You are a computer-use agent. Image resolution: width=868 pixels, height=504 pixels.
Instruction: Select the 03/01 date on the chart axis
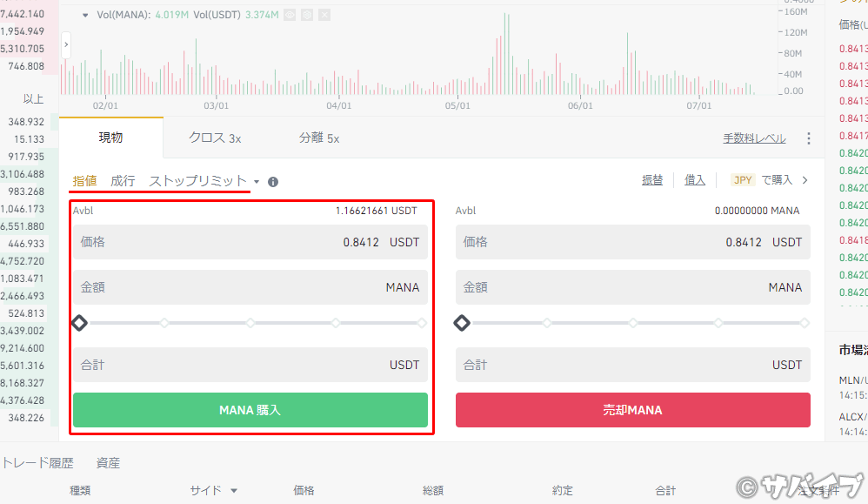216,105
